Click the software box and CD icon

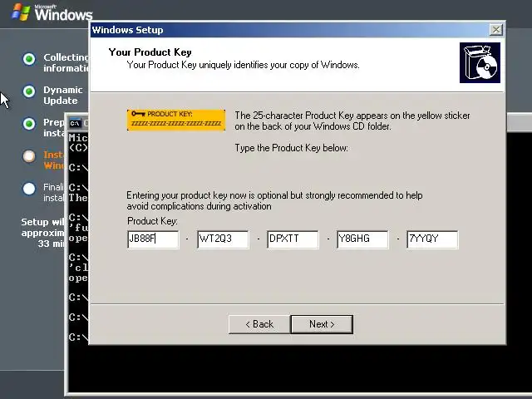pos(480,63)
